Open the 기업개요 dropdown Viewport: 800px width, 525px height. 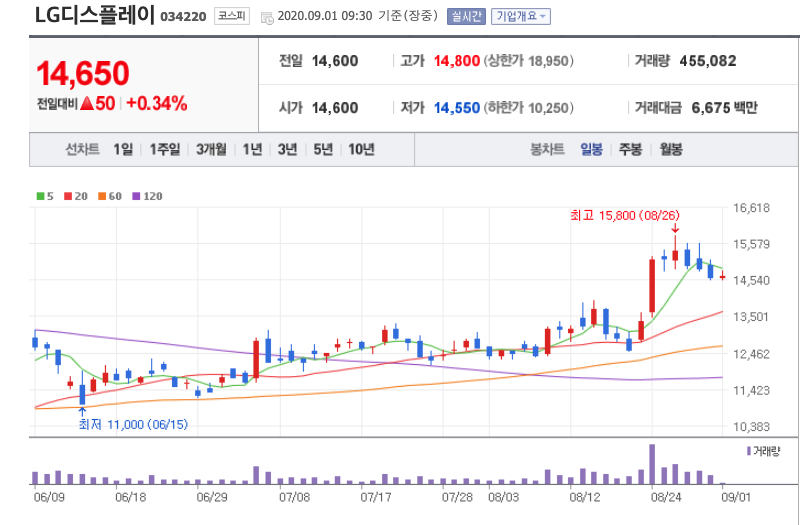pyautogui.click(x=520, y=16)
